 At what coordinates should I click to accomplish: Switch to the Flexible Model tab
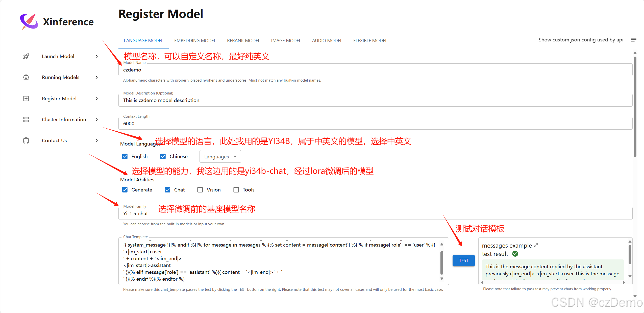tap(370, 41)
